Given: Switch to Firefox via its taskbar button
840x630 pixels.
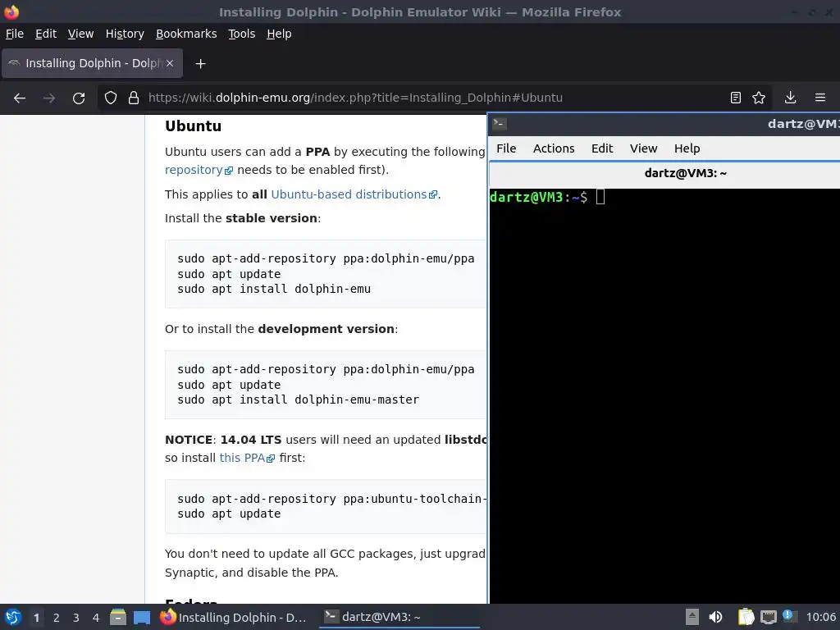Looking at the screenshot, I should pyautogui.click(x=234, y=617).
